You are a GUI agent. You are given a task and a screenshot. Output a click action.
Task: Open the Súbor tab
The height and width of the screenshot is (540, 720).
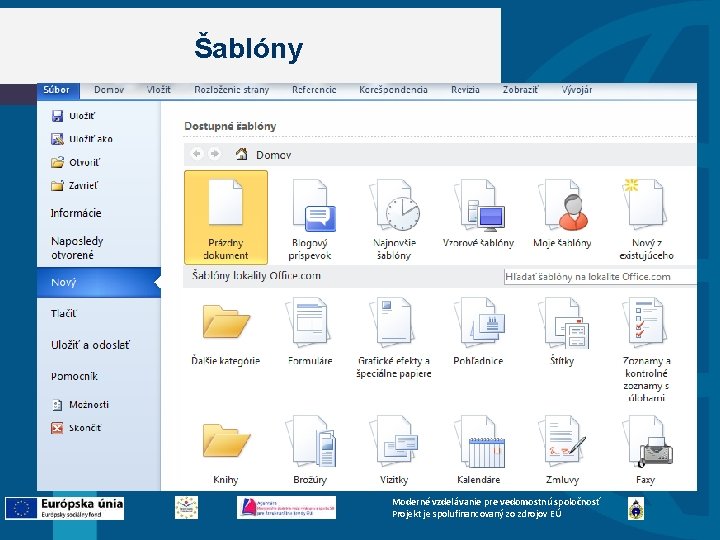[x=57, y=90]
